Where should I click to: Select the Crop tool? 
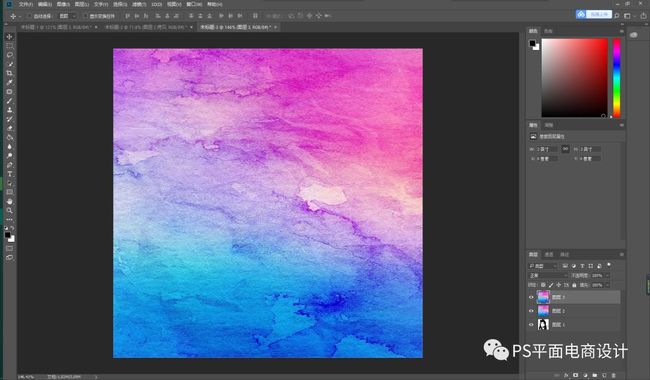pos(10,73)
